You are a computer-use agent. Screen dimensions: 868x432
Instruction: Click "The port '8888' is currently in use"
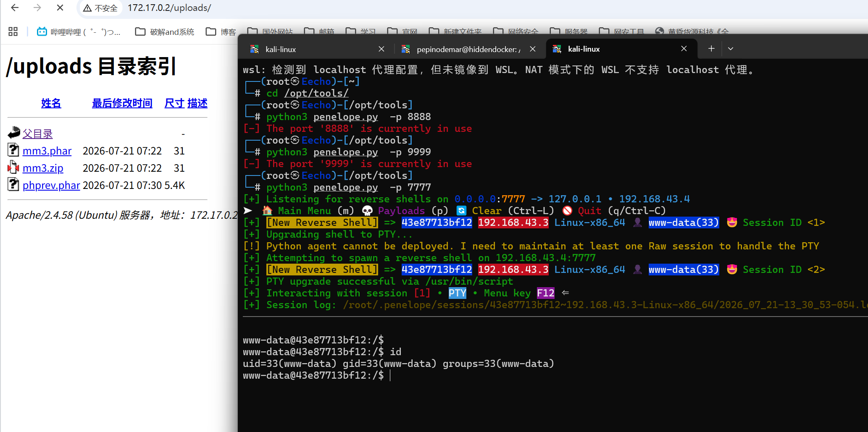369,128
